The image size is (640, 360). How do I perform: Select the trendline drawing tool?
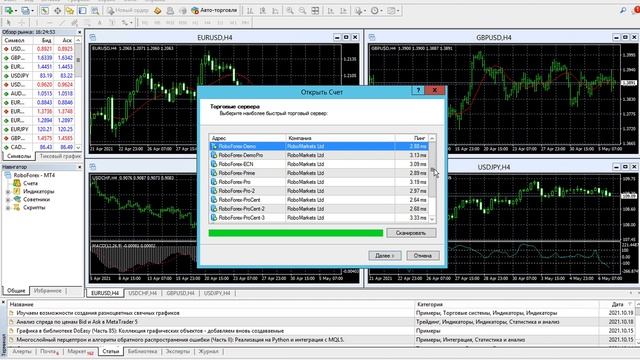(x=62, y=22)
